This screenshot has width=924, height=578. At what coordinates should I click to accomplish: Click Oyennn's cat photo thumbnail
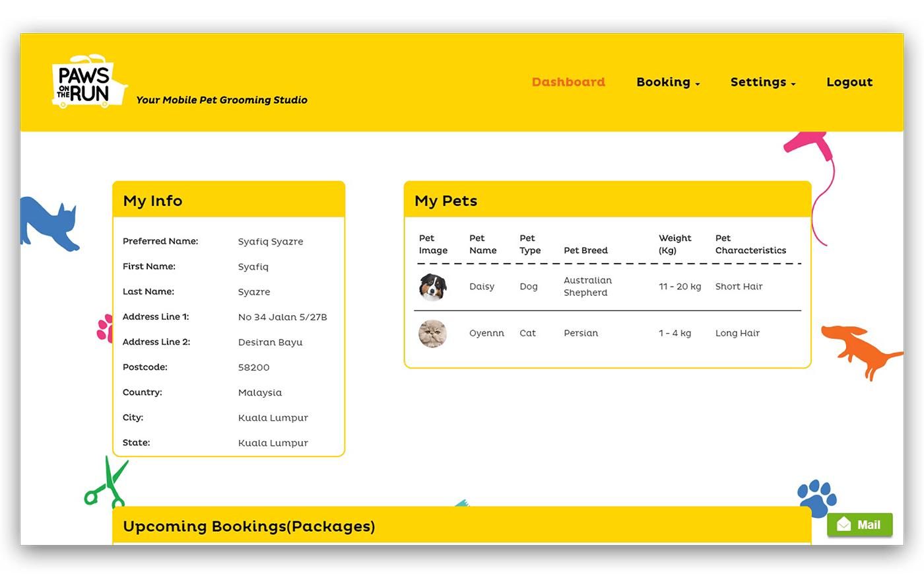[433, 334]
